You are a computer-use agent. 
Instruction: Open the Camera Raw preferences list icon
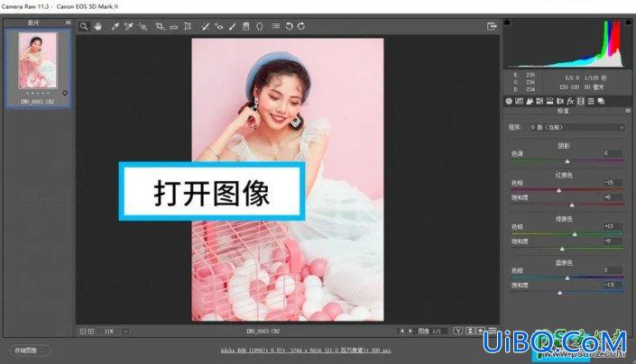[276, 26]
